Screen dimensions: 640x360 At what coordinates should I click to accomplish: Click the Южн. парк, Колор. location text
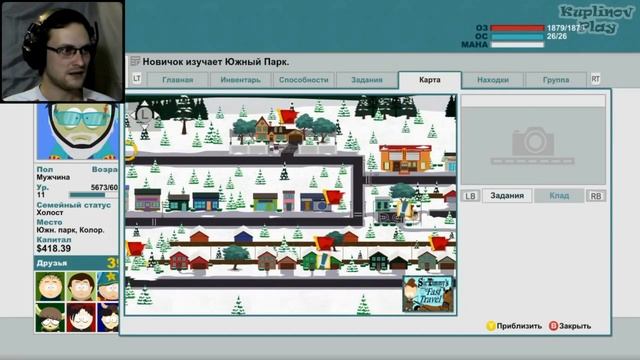(70, 230)
